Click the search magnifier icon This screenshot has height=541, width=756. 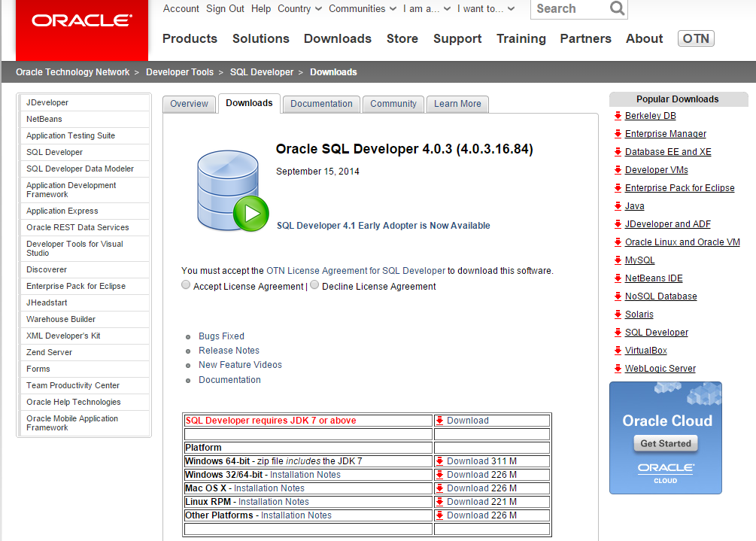[617, 9]
